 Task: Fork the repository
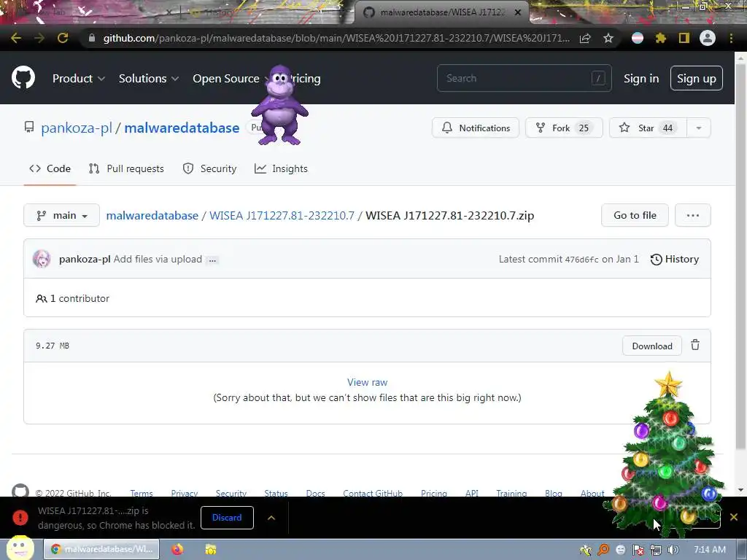[x=564, y=128]
